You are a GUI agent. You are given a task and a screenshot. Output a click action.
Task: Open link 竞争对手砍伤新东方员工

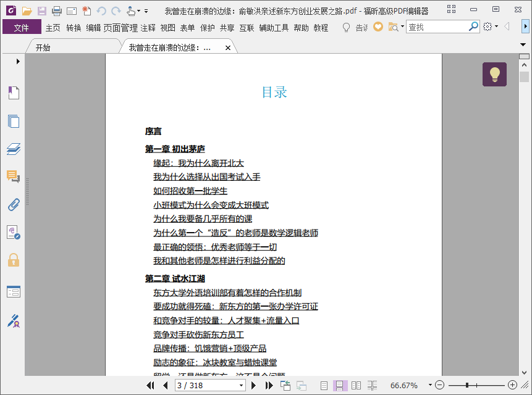point(198,335)
